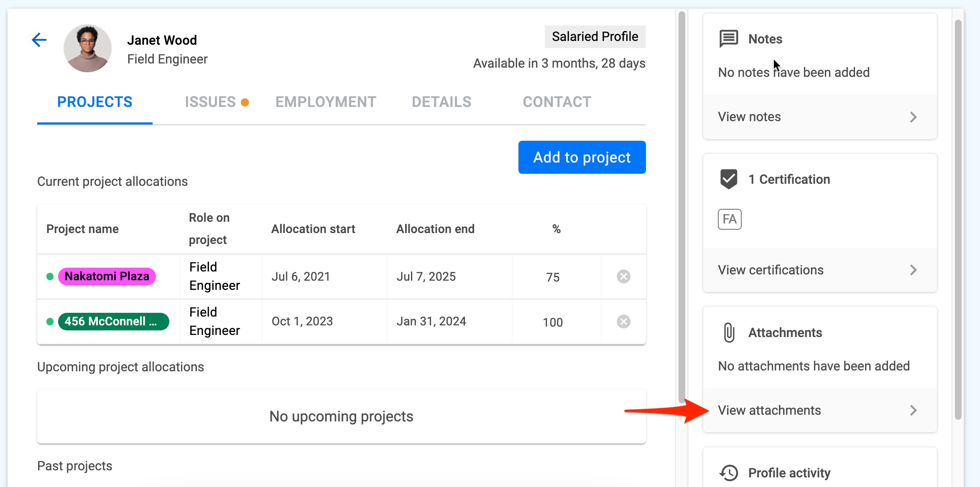Expand View attachments chevron
Viewport: 980px width, 487px height.
pos(914,410)
